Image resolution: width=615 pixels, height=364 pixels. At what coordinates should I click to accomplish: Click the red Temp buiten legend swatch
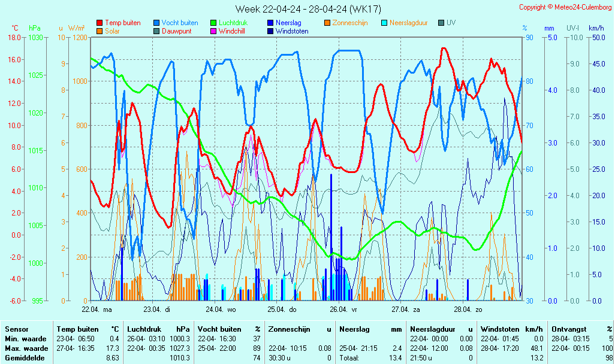click(x=100, y=23)
